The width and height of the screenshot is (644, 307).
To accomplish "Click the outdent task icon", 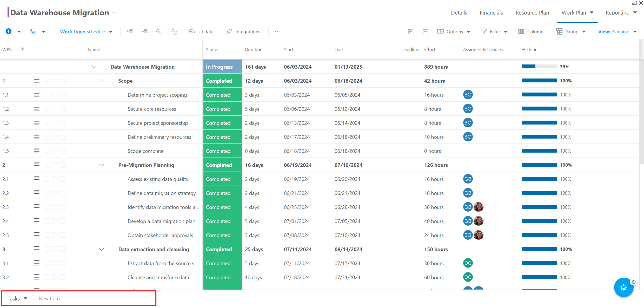I will (x=130, y=31).
